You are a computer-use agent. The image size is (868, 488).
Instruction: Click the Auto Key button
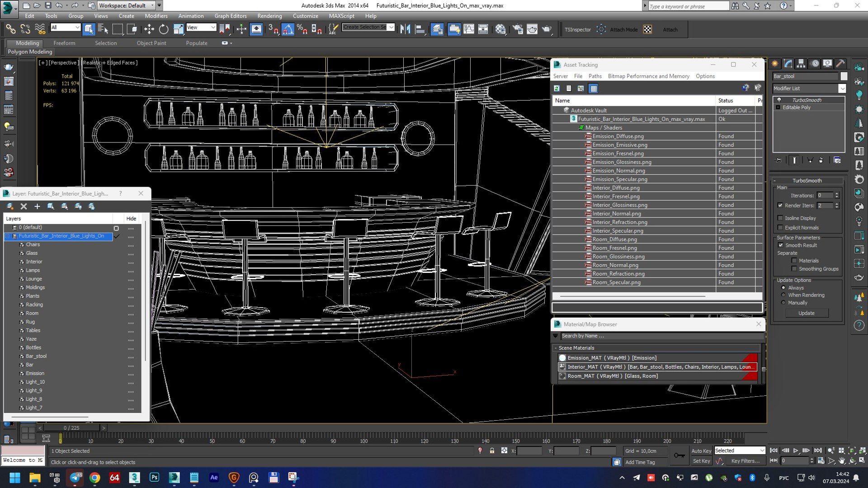701,451
